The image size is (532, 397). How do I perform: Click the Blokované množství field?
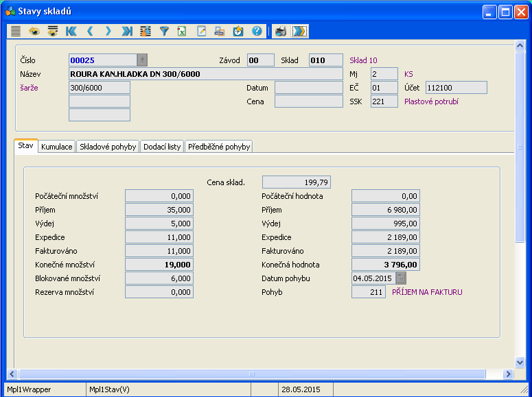coord(159,278)
